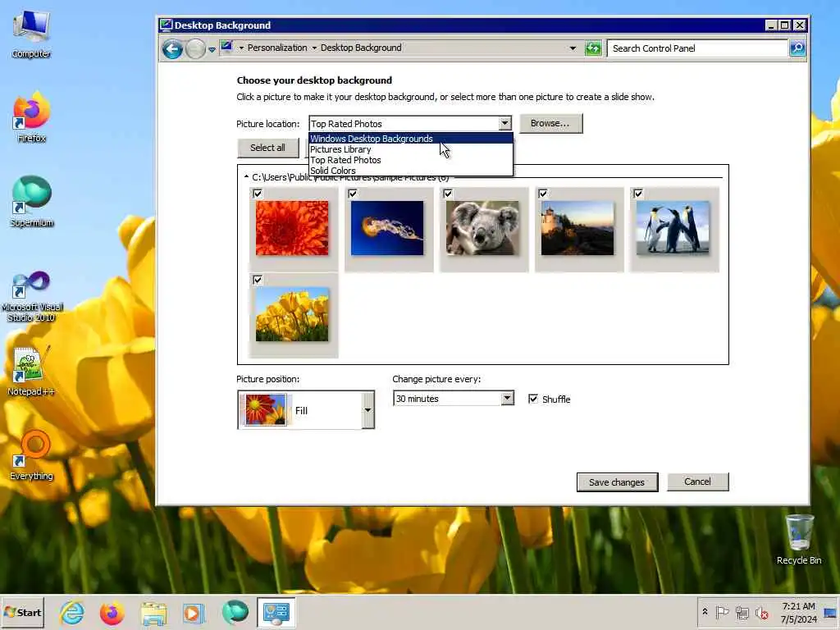Collapse the Sample Pictures group arrow
This screenshot has width=840, height=630.
pos(246,177)
